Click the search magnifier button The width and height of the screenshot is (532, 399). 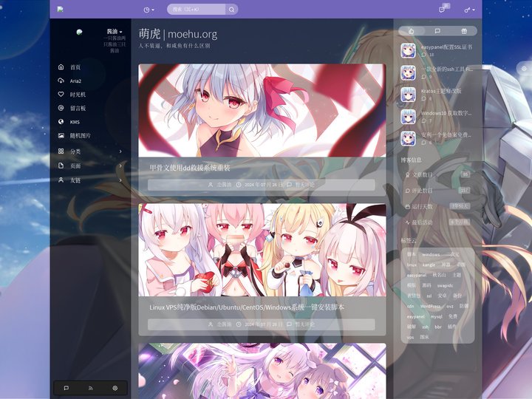click(231, 10)
